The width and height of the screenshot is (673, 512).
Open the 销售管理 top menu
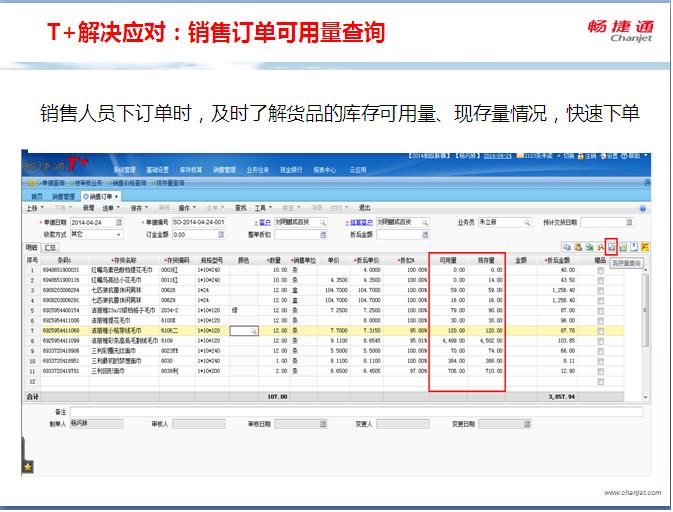click(x=224, y=170)
